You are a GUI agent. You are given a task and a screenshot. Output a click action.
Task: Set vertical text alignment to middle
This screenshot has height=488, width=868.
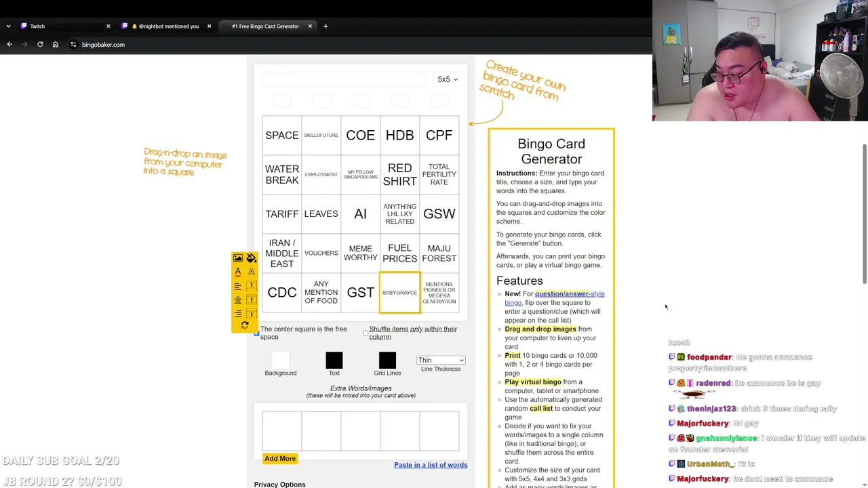coord(252,300)
